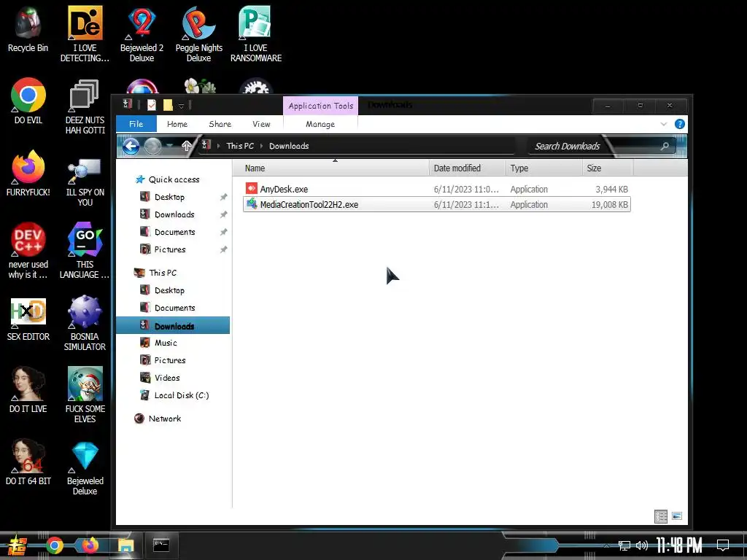Select Network in the navigation pane
747x560 pixels.
[164, 419]
